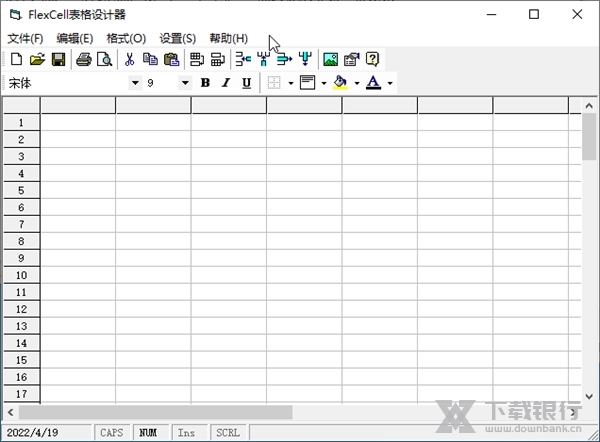Expand the borders dropdown arrow
Viewport: 600px width, 442px height.
tap(291, 83)
